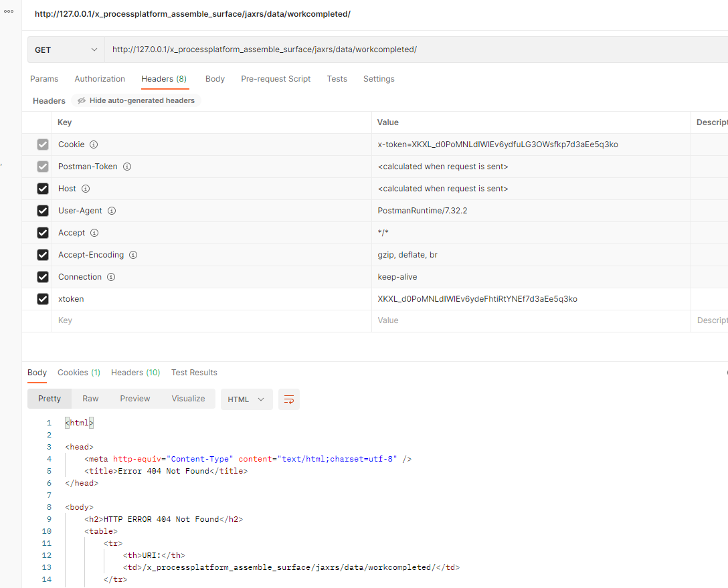This screenshot has width=728, height=588.
Task: Click the info icon beside Connection header
Action: tap(111, 277)
